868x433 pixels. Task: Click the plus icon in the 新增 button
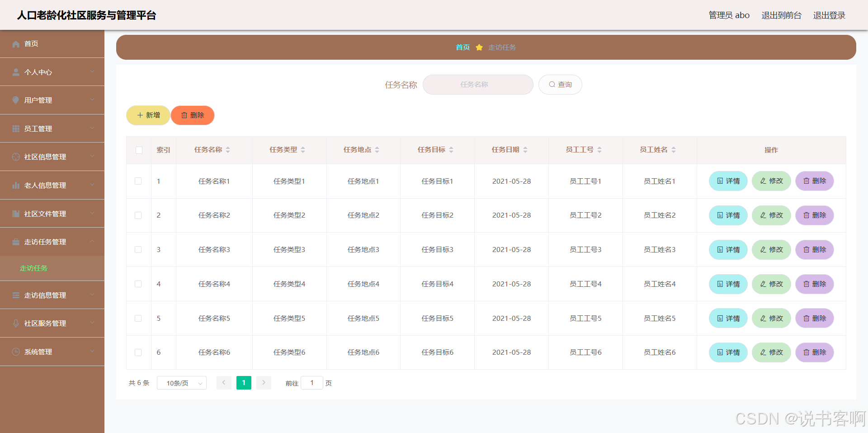(140, 115)
